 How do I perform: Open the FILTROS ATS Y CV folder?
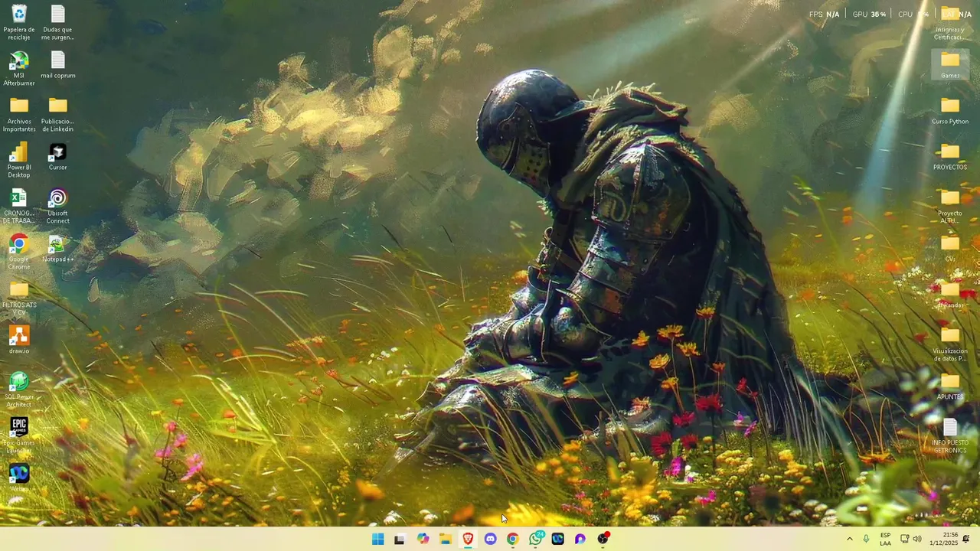19,298
